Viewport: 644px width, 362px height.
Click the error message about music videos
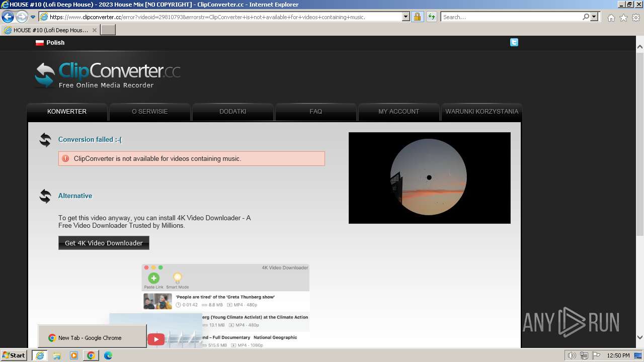point(157,158)
